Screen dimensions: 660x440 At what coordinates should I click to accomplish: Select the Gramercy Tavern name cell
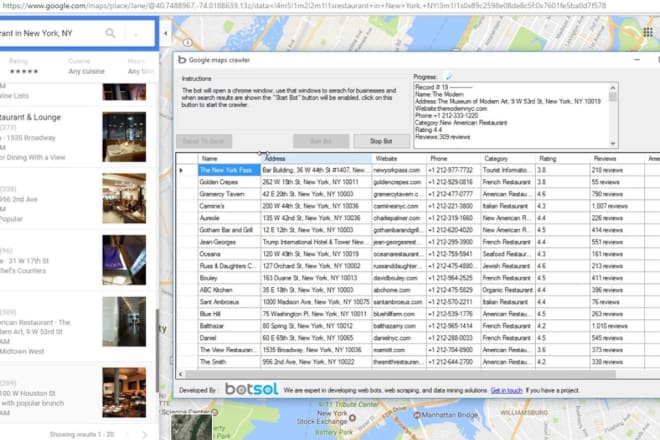(229, 194)
